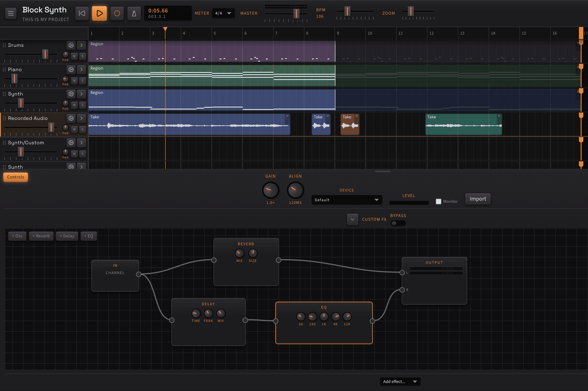This screenshot has height=391, width=588.
Task: Click the time display 0:05.66
Action: (158, 10)
